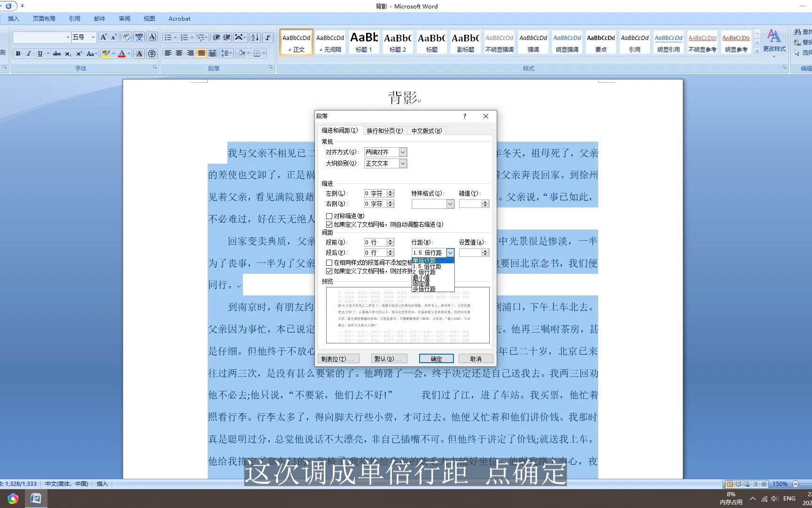The height and width of the screenshot is (508, 812).
Task: Apply the 无间隔 style
Action: click(330, 42)
